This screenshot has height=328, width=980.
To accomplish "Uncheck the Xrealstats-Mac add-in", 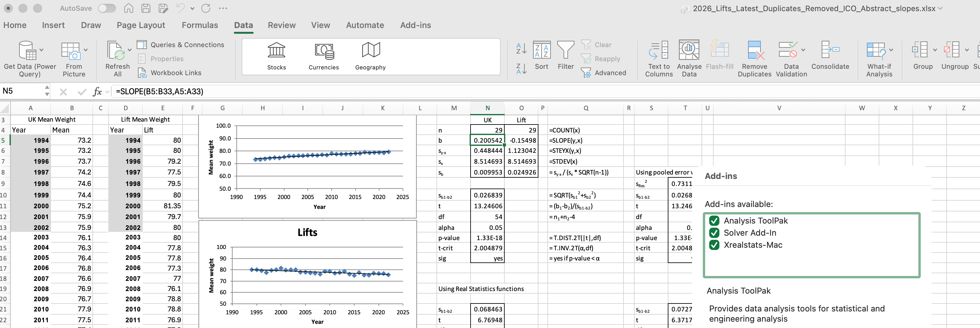I will (714, 245).
